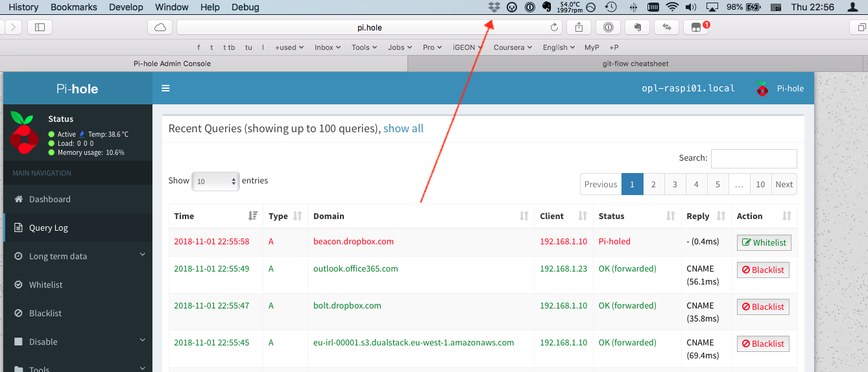Open the Dropbox menu bar icon
The height and width of the screenshot is (372, 868).
click(x=494, y=7)
